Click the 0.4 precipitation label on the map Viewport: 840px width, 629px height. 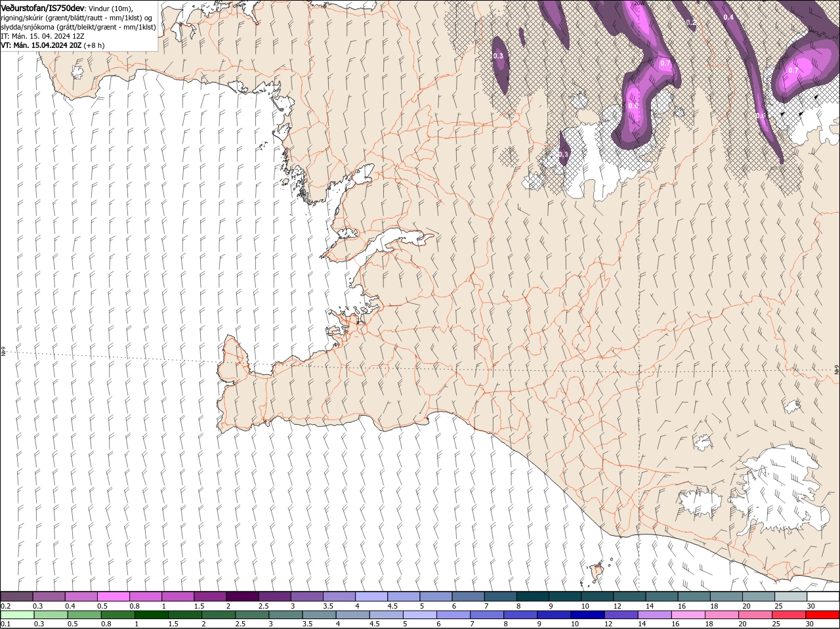(x=728, y=17)
